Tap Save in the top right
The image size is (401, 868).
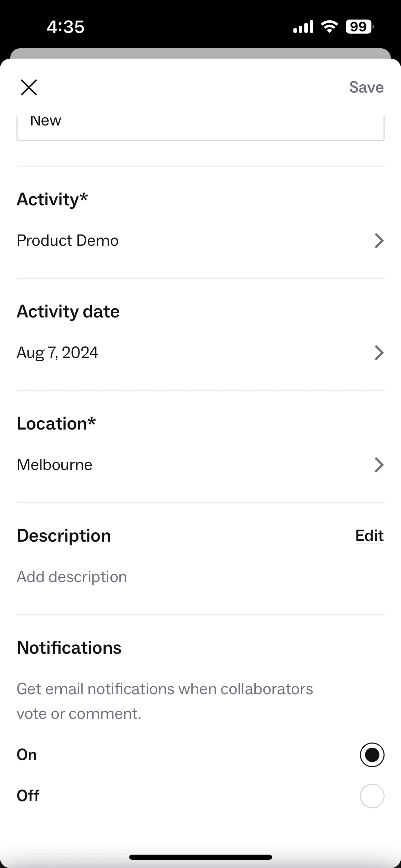[x=366, y=87]
